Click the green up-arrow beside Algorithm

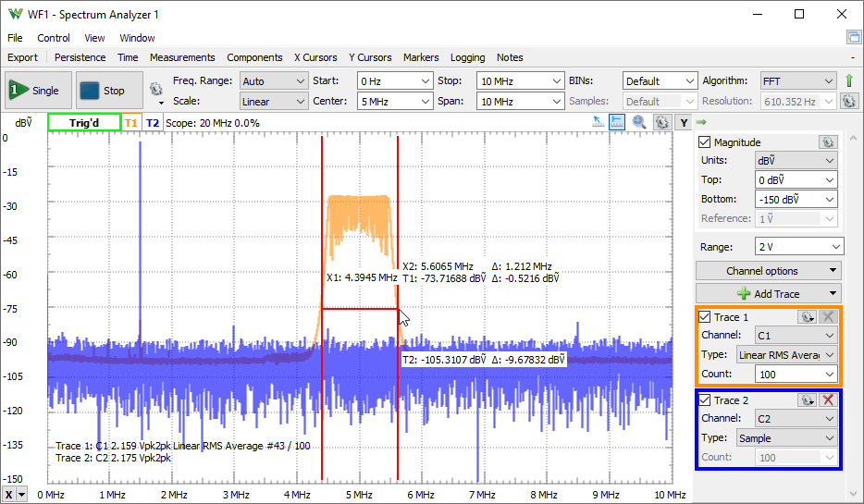(x=849, y=81)
